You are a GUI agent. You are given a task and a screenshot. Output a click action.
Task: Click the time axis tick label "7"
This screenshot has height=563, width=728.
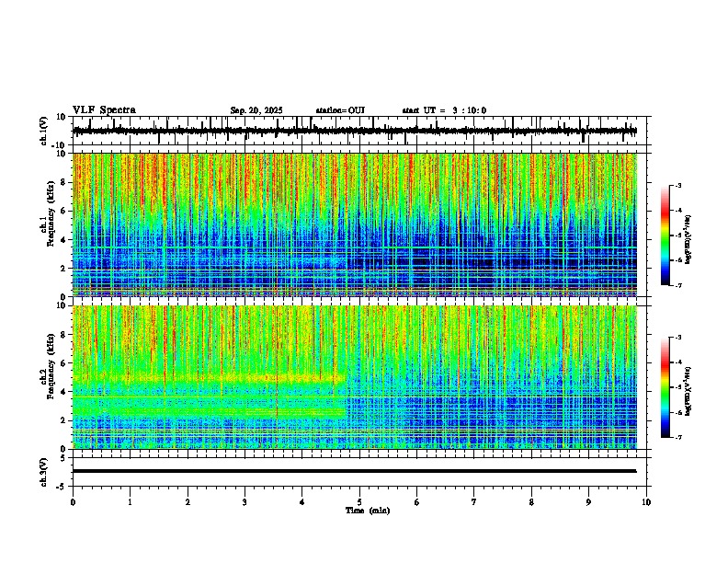click(474, 502)
